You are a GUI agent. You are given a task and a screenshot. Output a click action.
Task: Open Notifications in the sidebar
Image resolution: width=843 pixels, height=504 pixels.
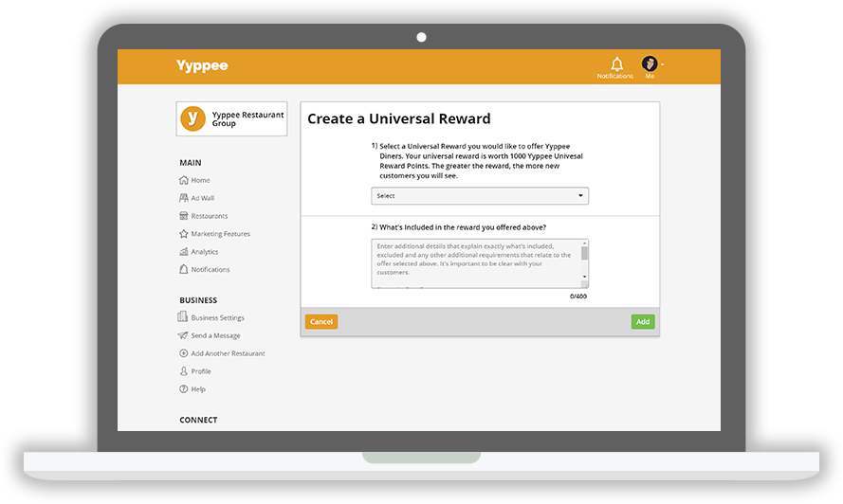point(211,270)
